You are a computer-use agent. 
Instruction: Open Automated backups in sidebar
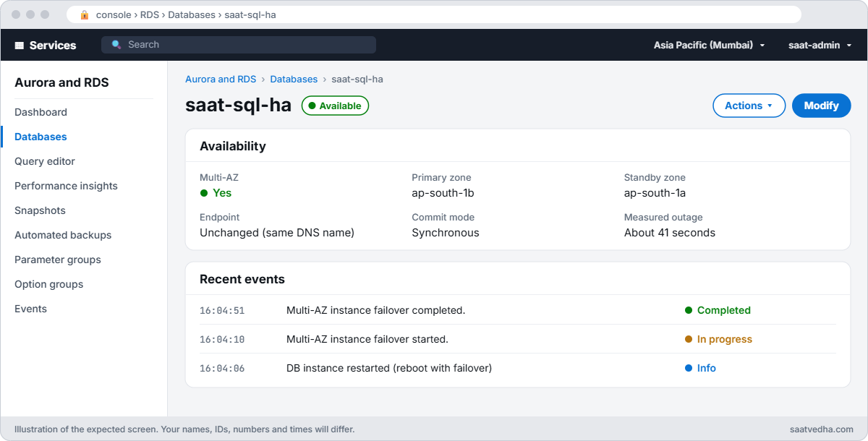(63, 235)
